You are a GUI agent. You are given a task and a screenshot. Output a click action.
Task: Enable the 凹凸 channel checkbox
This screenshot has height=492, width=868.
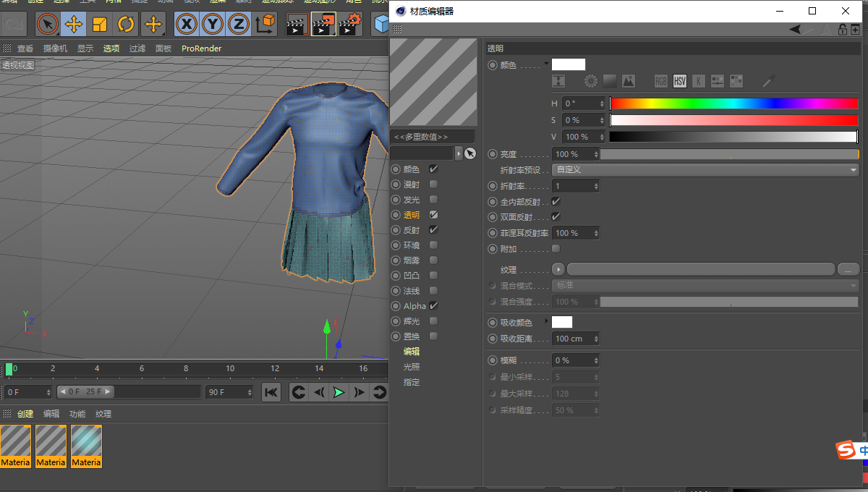[433, 276]
